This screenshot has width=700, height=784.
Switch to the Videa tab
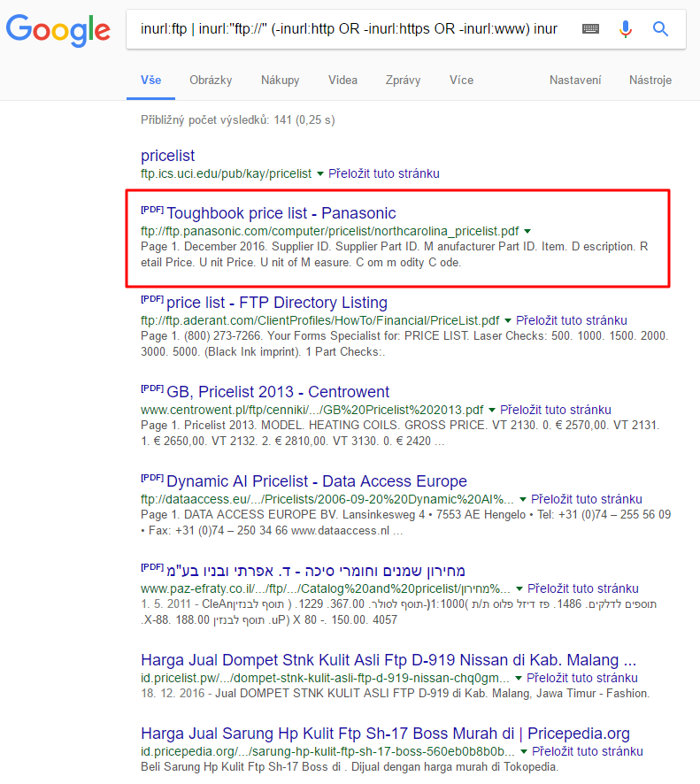point(342,80)
